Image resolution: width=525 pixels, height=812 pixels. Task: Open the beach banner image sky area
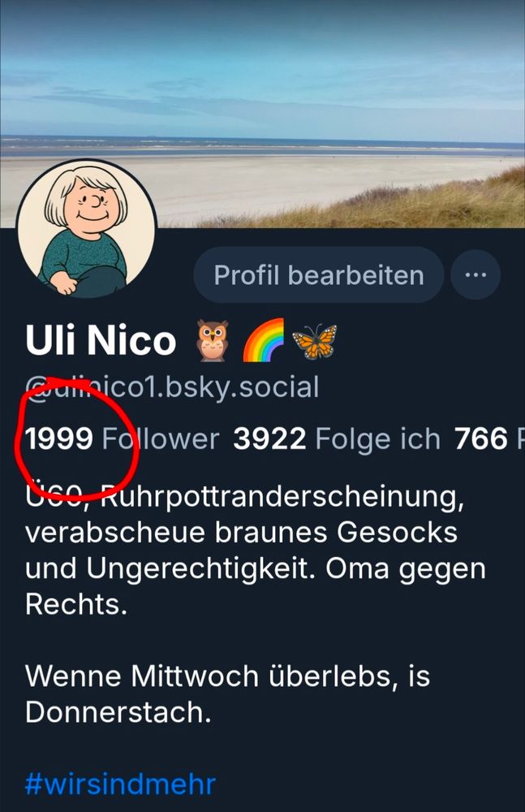click(x=263, y=67)
